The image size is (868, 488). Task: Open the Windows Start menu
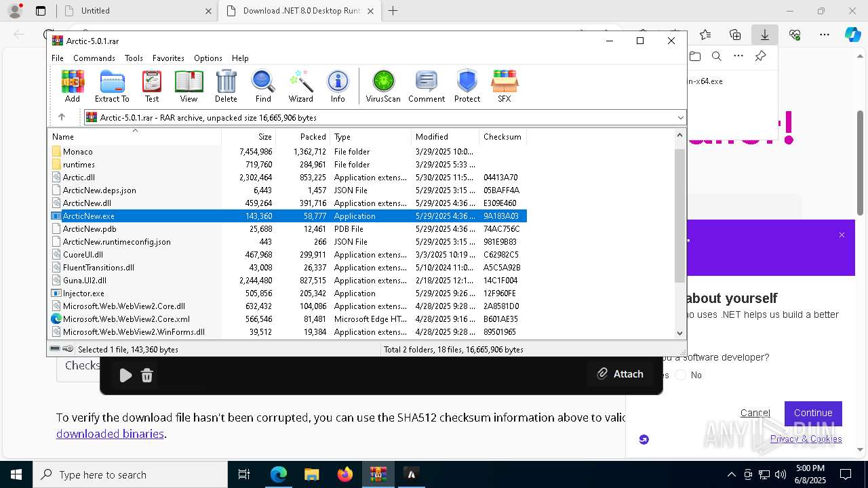point(16,474)
